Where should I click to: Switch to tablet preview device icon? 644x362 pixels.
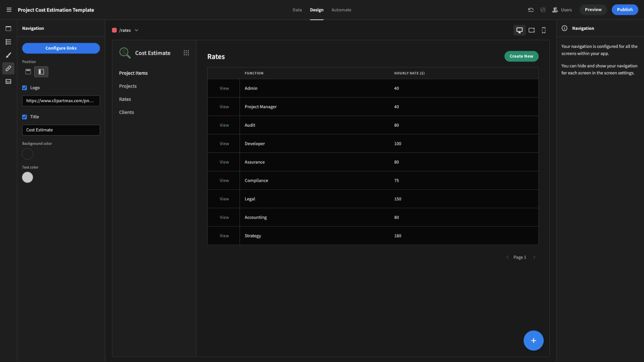tap(532, 30)
